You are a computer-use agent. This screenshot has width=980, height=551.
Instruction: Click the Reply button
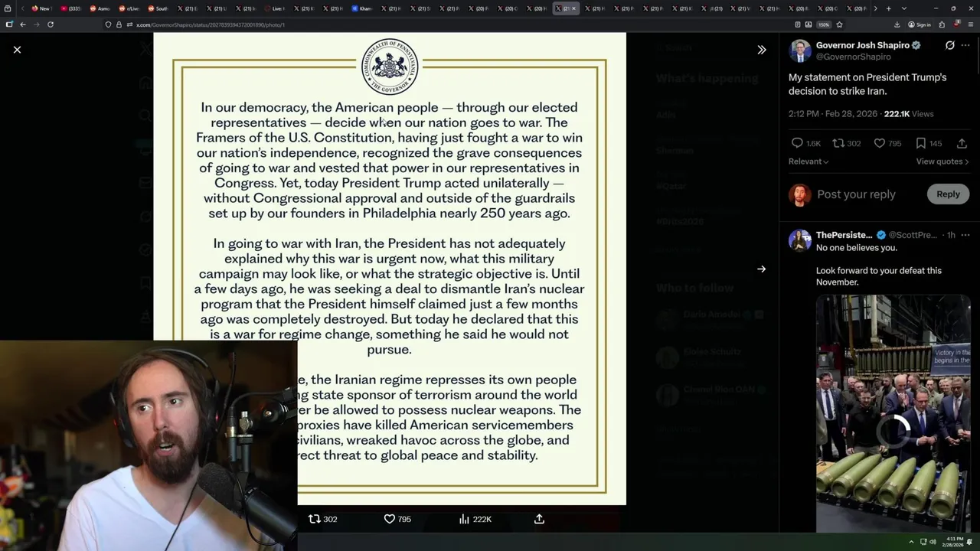coord(948,194)
